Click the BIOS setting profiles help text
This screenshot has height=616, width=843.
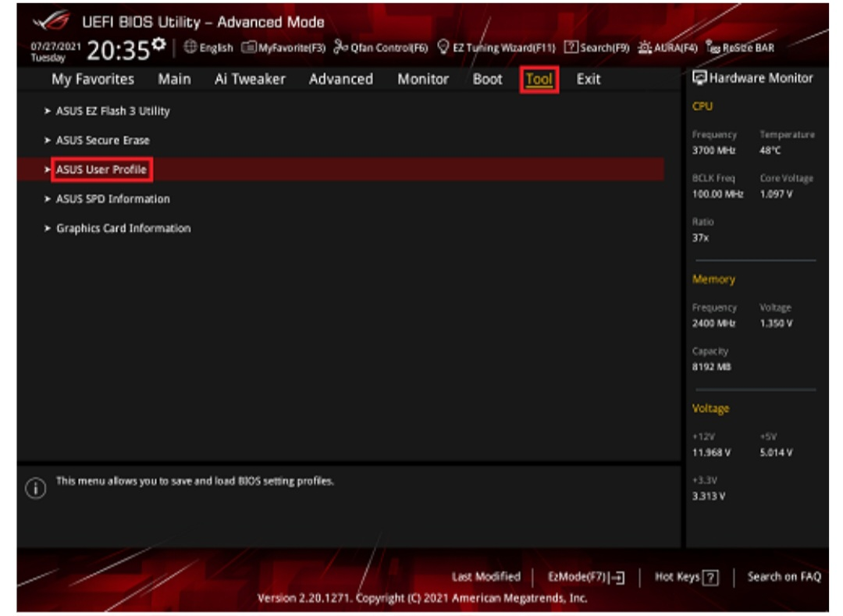[x=194, y=481]
